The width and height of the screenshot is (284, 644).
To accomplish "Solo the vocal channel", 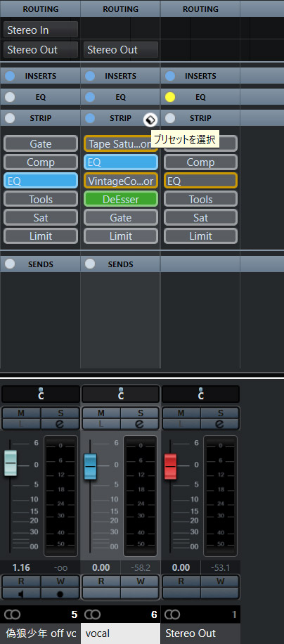I will [140, 413].
